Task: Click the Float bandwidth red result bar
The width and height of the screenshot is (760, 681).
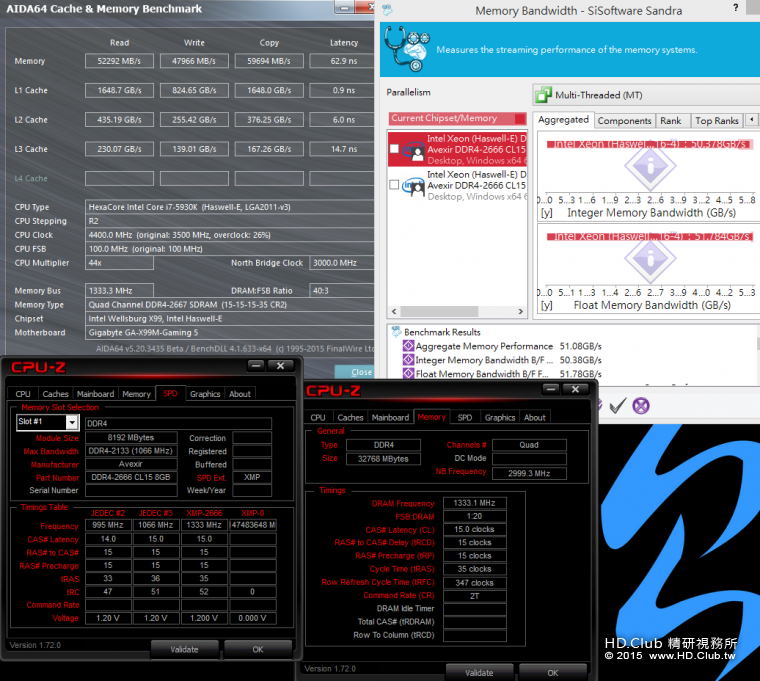Action: (x=649, y=237)
